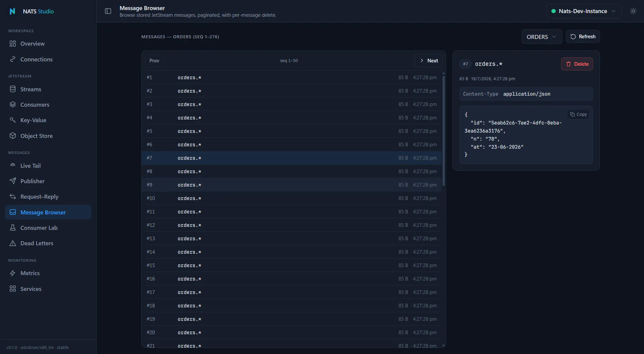This screenshot has width=644, height=354.
Task: Select message row #18
Action: click(292, 305)
